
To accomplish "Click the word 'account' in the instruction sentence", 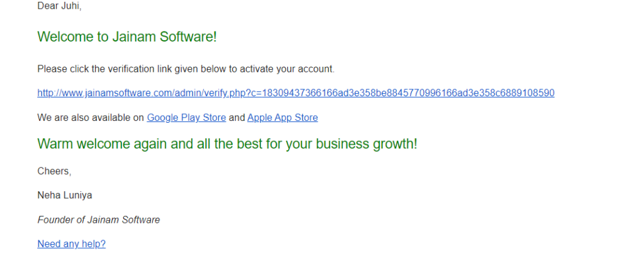I will (x=315, y=69).
